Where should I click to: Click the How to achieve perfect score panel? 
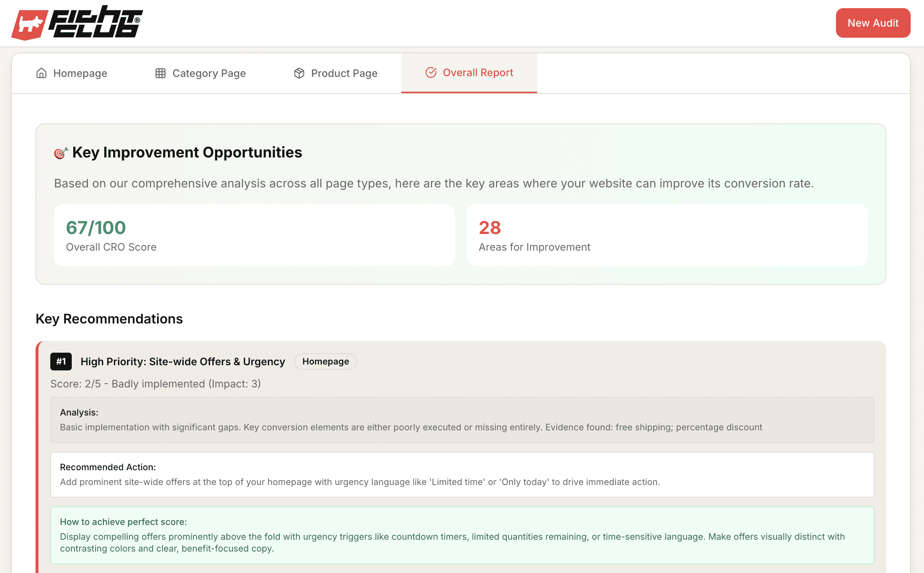click(462, 535)
